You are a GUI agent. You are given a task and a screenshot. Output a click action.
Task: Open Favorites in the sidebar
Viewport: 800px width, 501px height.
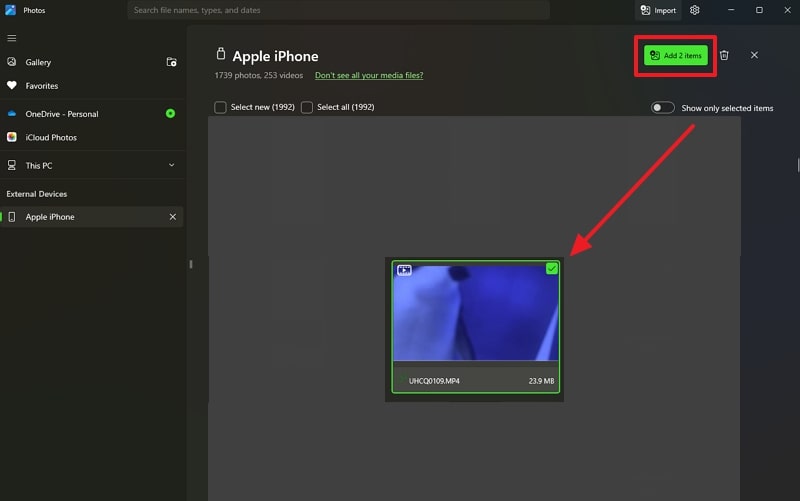point(41,86)
